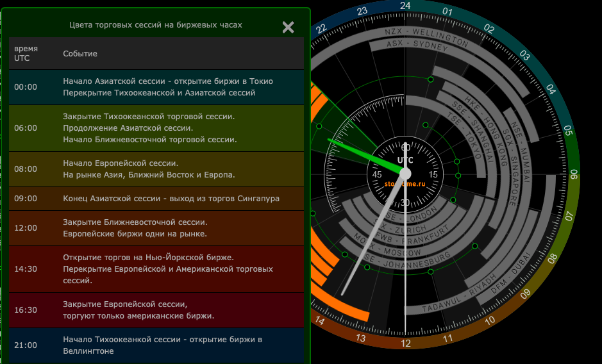Click hour marker 07 on the clock rim
602x364 pixels.
(x=569, y=216)
